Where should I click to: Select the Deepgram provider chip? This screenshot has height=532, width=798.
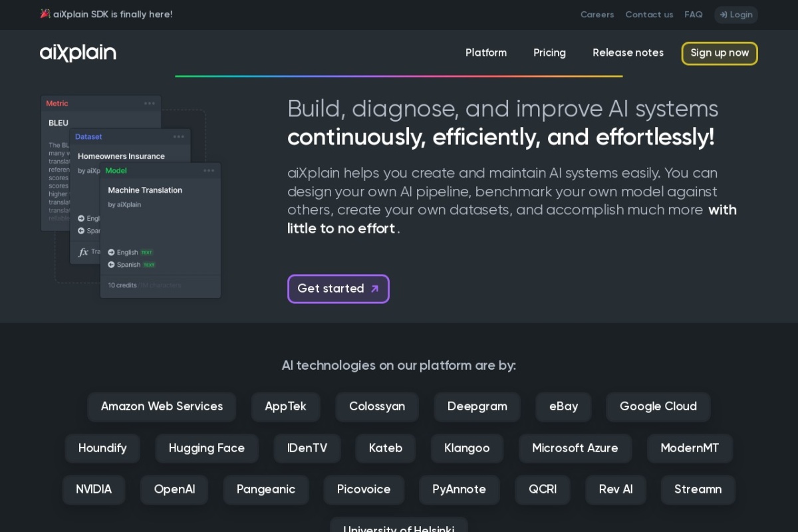click(477, 406)
